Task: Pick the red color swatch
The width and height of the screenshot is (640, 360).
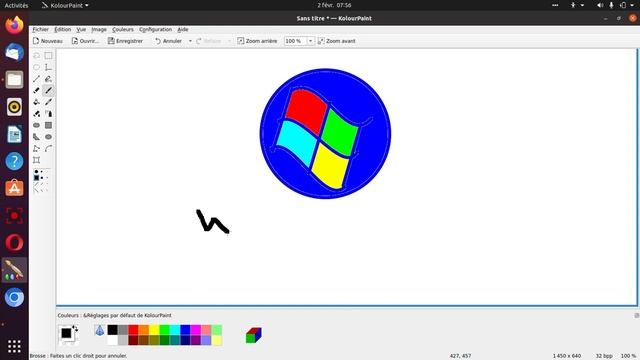Action: coord(133,330)
